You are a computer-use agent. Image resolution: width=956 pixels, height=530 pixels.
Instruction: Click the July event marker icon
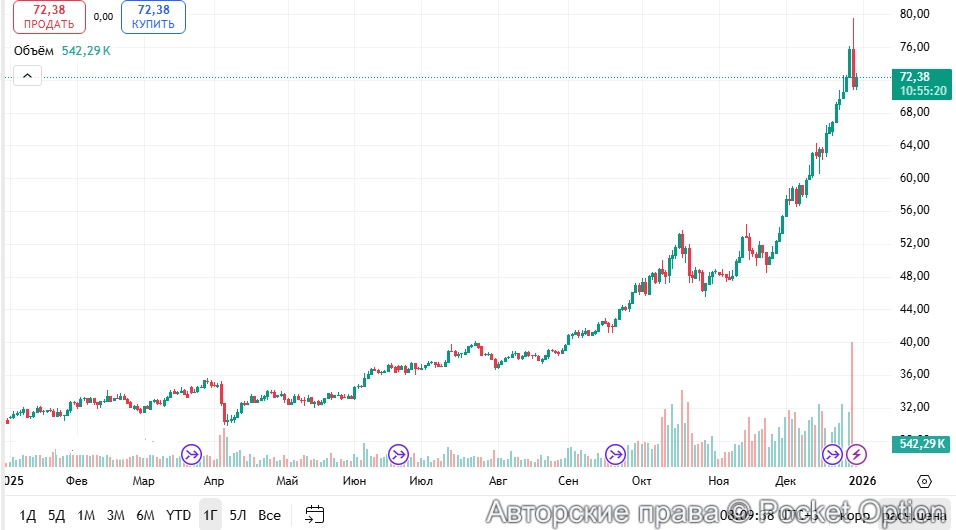(x=399, y=455)
